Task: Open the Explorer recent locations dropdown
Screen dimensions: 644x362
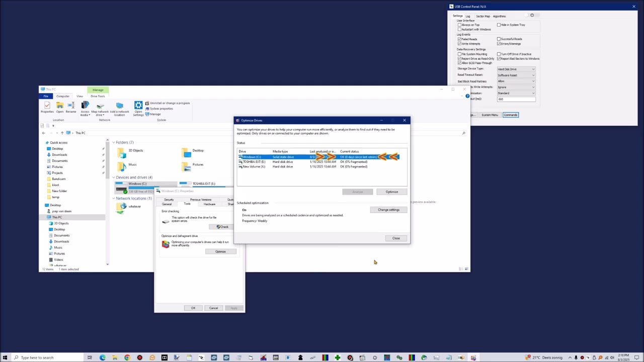Action: pyautogui.click(x=56, y=133)
